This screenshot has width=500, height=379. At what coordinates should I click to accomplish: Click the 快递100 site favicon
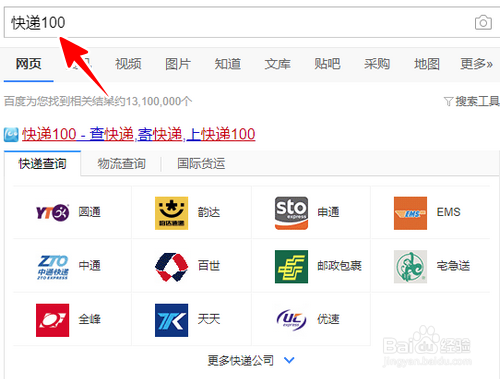11,135
